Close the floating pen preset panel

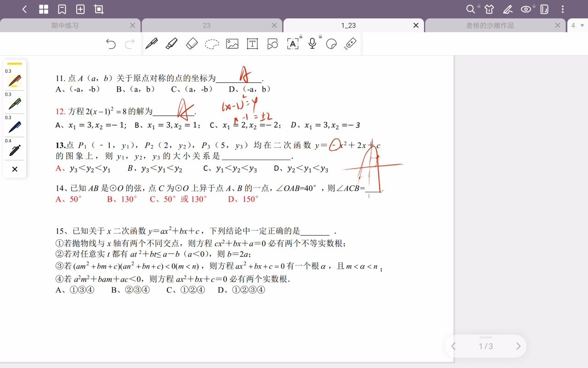15,169
